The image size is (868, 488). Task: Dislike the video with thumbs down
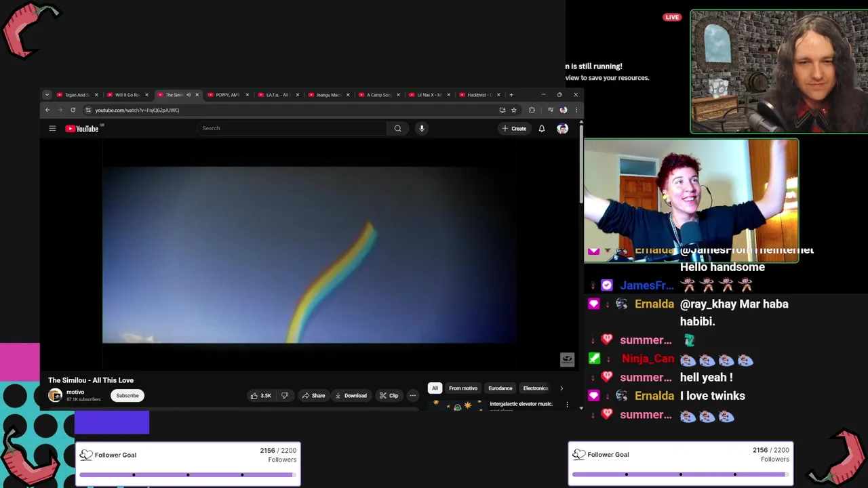click(285, 396)
